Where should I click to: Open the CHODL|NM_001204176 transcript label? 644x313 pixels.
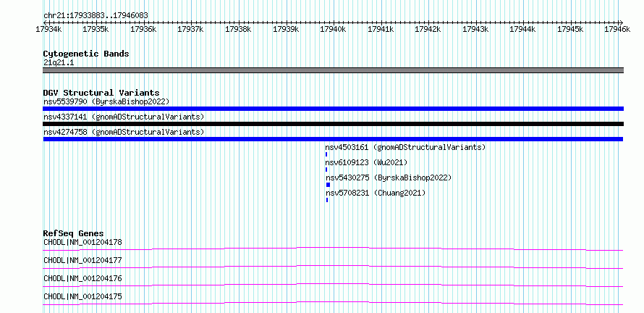point(83,278)
